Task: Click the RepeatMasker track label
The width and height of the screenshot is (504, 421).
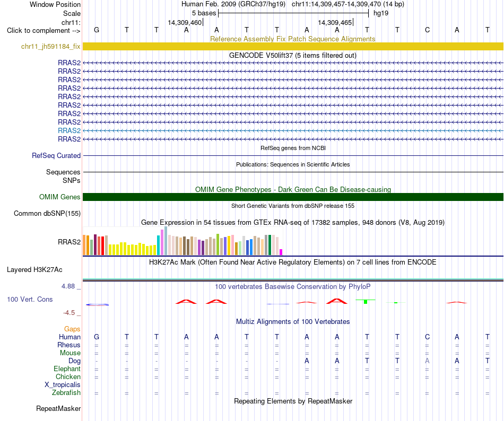Action: pos(58,408)
